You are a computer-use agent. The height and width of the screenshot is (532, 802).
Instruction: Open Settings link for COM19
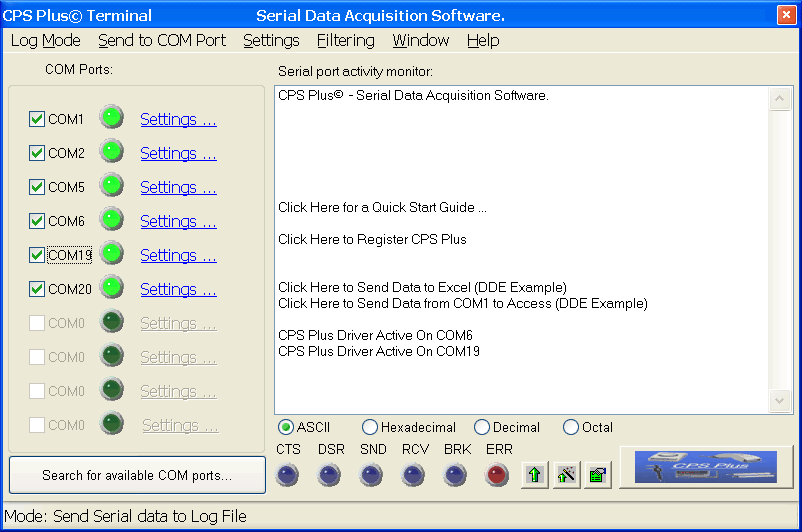pos(178,255)
